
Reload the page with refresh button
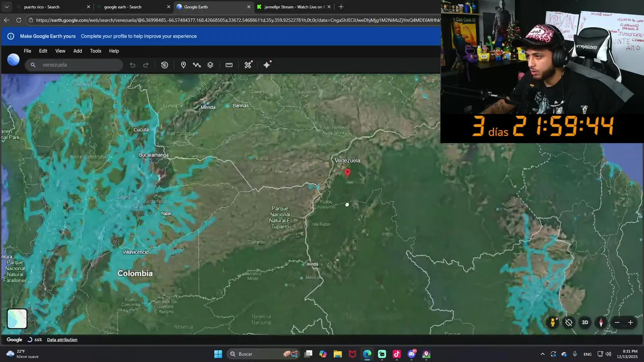point(19,20)
